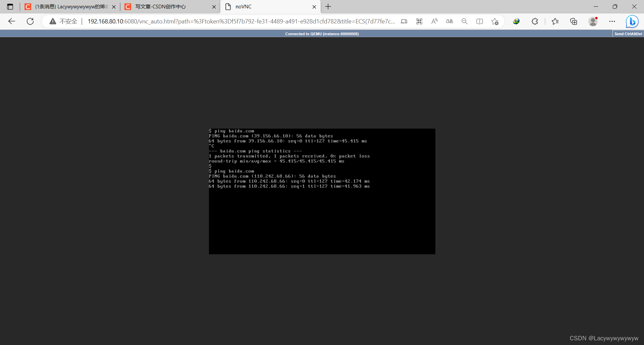This screenshot has width=644, height=345.
Task: Open Settings and more with the ellipsis
Action: 612,21
